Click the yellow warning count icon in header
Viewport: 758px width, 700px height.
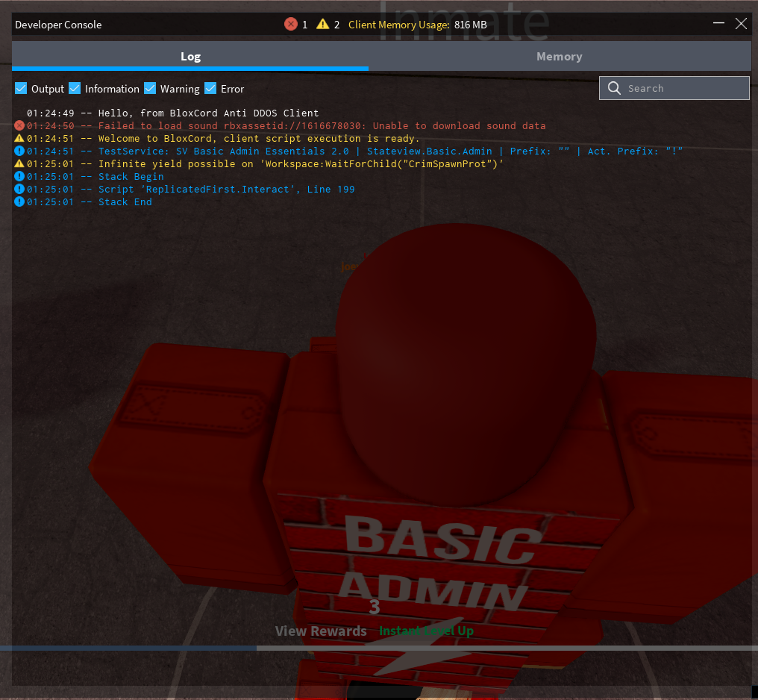coord(322,24)
